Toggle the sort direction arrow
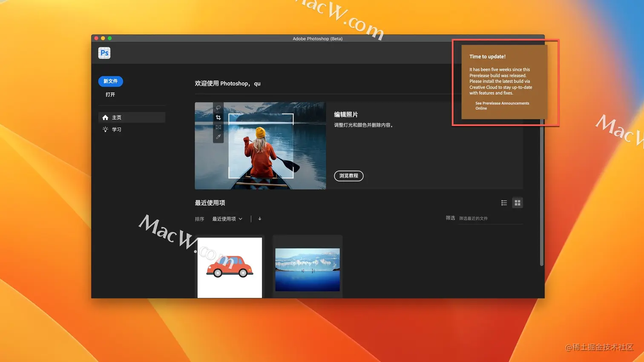Image resolution: width=644 pixels, height=362 pixels. [260, 219]
